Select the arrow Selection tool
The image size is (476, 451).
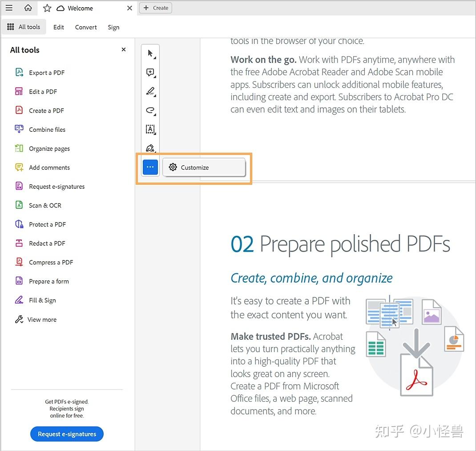tap(149, 53)
